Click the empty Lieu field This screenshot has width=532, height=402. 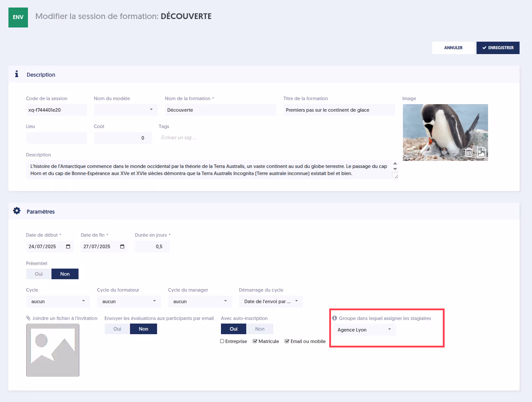(56, 138)
